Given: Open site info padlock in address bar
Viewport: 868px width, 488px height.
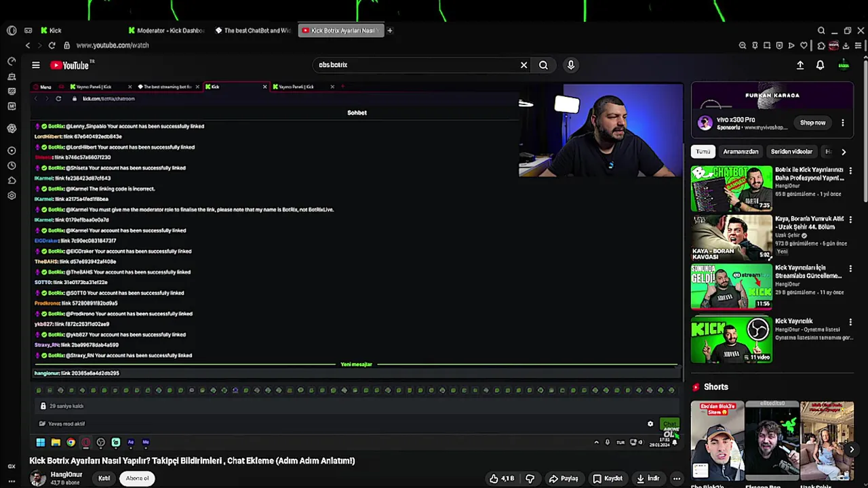Looking at the screenshot, I should pos(66,45).
